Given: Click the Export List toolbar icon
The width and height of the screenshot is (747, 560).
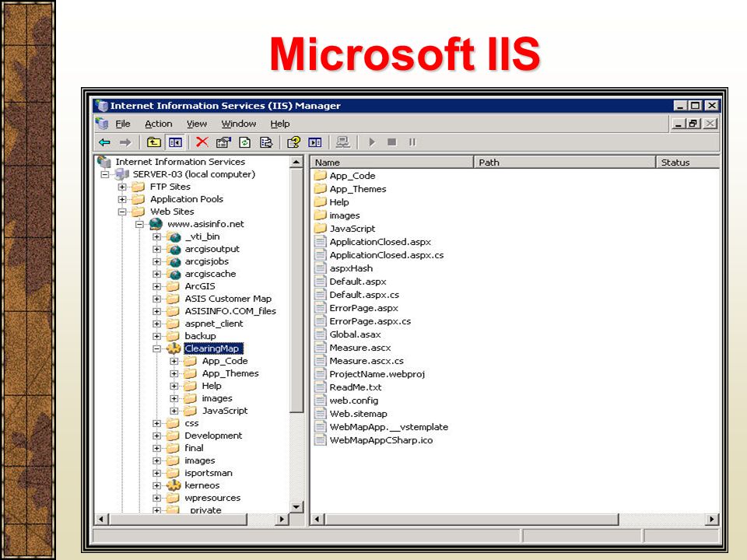Looking at the screenshot, I should point(266,142).
